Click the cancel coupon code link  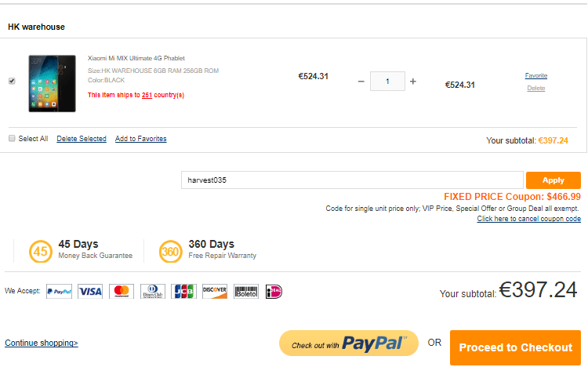(528, 219)
